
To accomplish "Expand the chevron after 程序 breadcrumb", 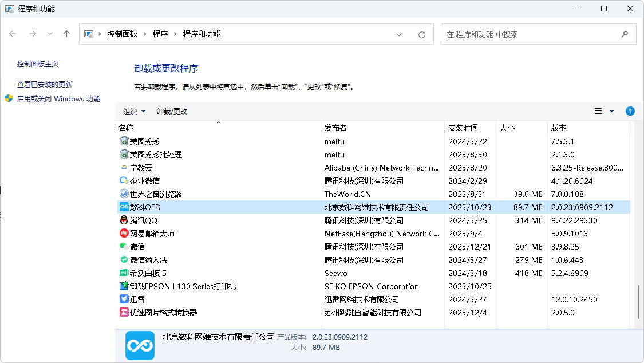I will click(175, 34).
